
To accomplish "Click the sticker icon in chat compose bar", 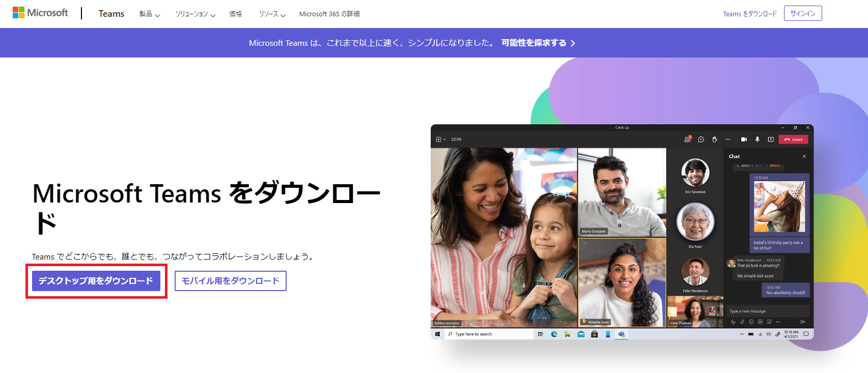I will pyautogui.click(x=769, y=322).
